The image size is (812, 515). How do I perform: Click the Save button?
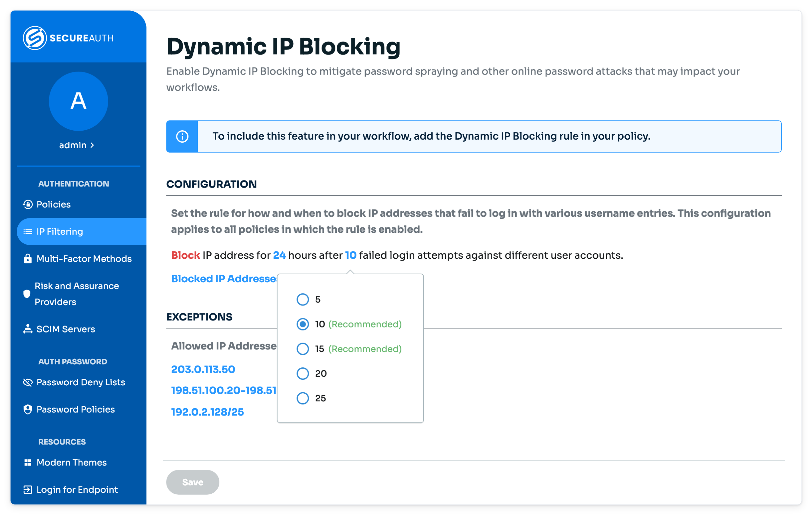(192, 482)
